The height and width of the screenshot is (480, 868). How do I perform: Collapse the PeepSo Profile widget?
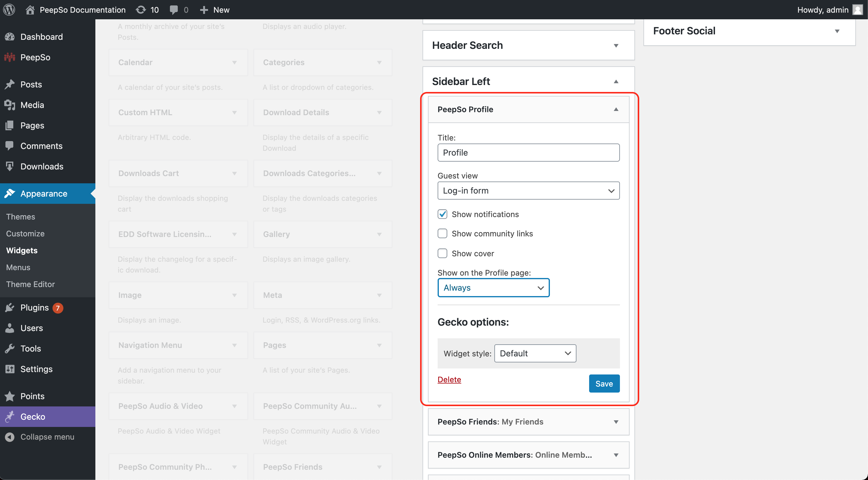616,109
